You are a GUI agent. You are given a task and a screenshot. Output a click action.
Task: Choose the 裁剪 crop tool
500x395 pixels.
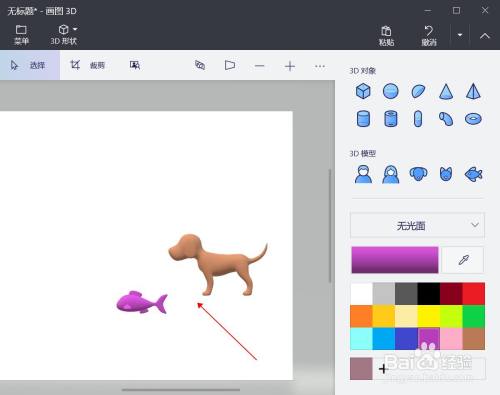click(88, 65)
